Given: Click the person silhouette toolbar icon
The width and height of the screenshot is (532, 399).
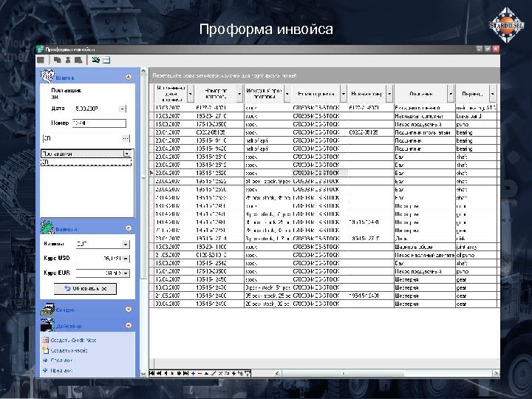Looking at the screenshot, I should [x=68, y=60].
